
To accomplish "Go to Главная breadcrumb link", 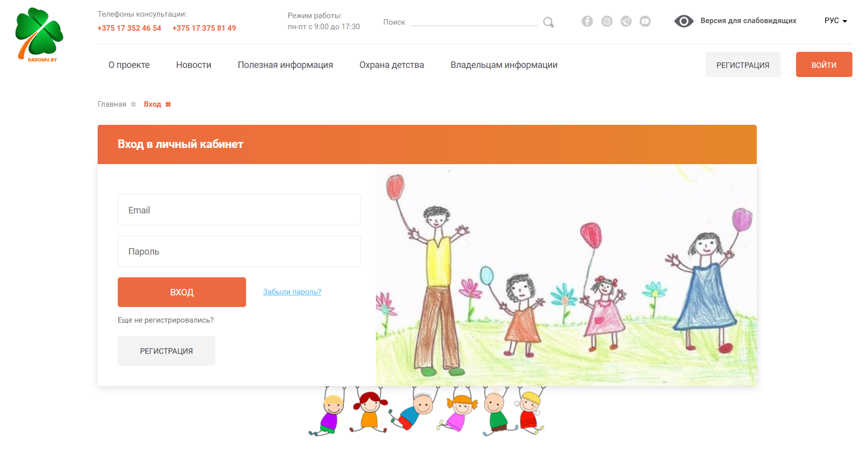I will pyautogui.click(x=112, y=104).
